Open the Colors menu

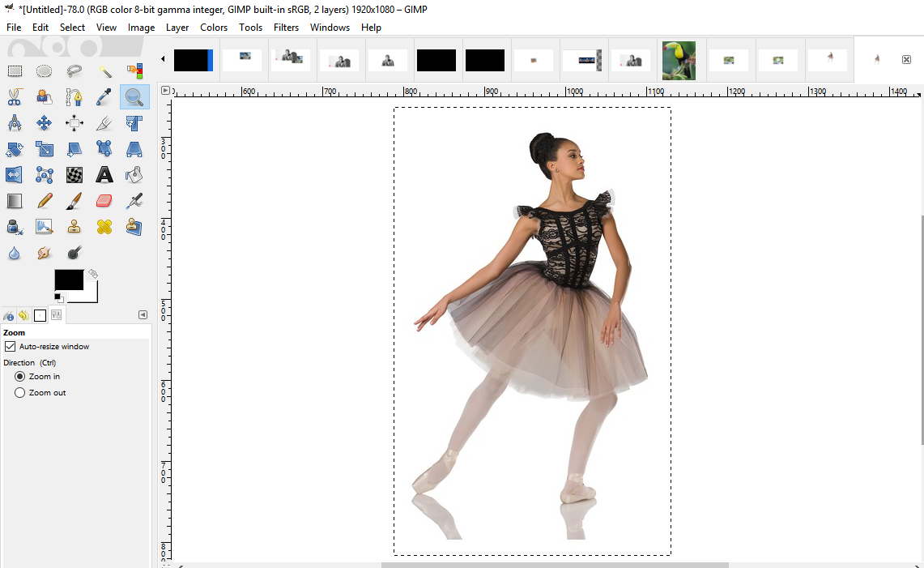214,27
